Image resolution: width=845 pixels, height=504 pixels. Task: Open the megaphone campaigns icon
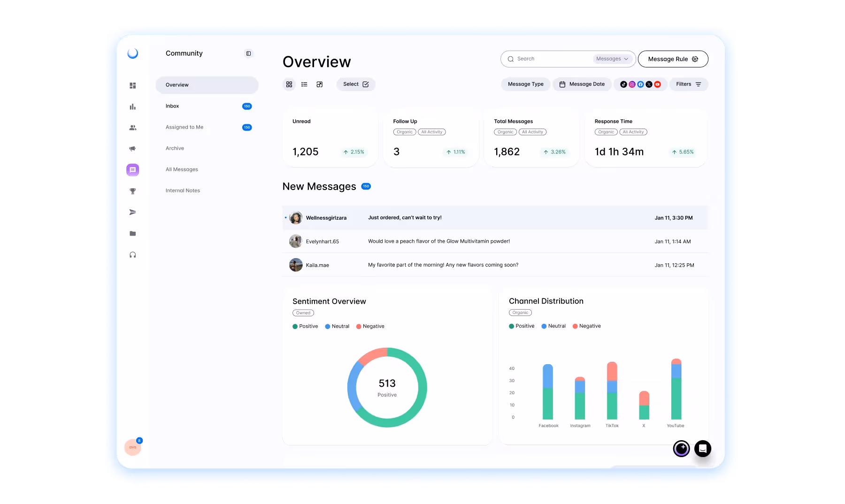133,148
